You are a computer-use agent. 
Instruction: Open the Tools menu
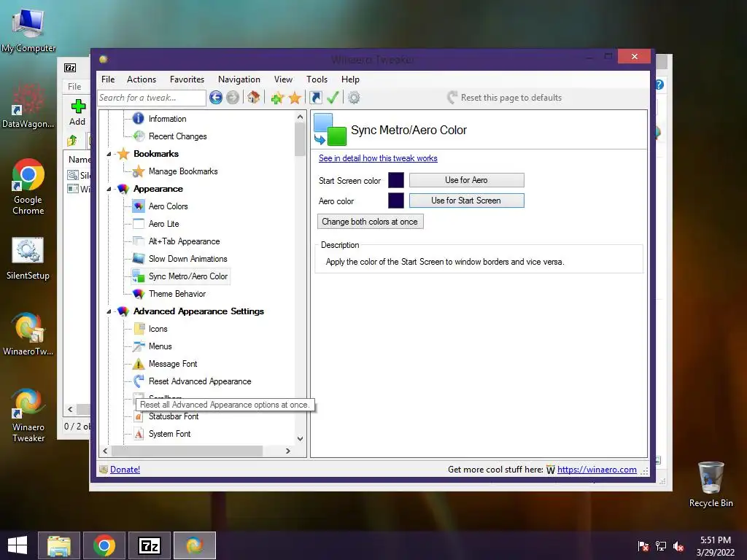pyautogui.click(x=317, y=79)
